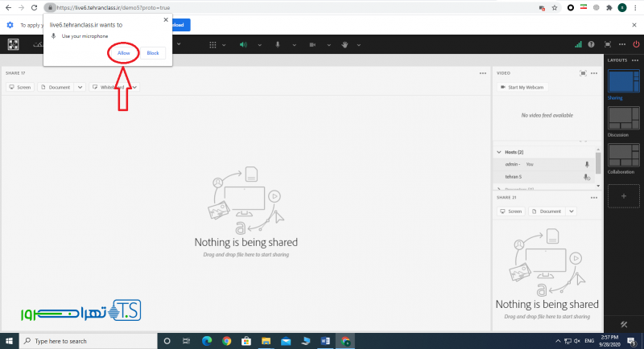Open Document dropdown arrow in Share 21 pod
The height and width of the screenshot is (349, 644).
(571, 211)
